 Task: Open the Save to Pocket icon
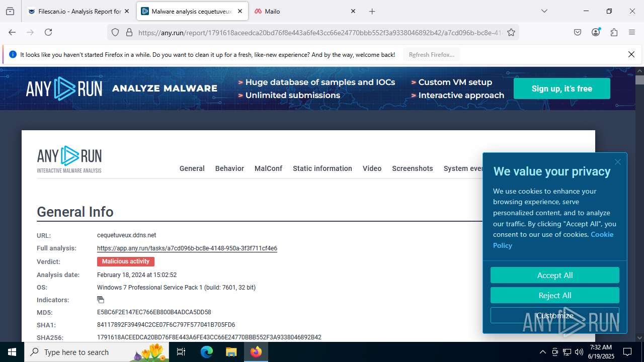tap(578, 32)
